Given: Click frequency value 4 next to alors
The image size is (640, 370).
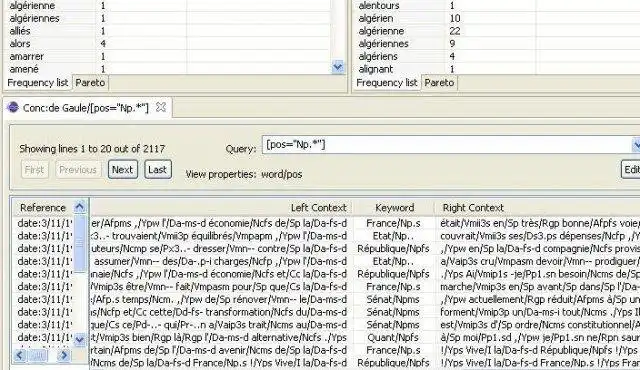Looking at the screenshot, I should [103, 44].
